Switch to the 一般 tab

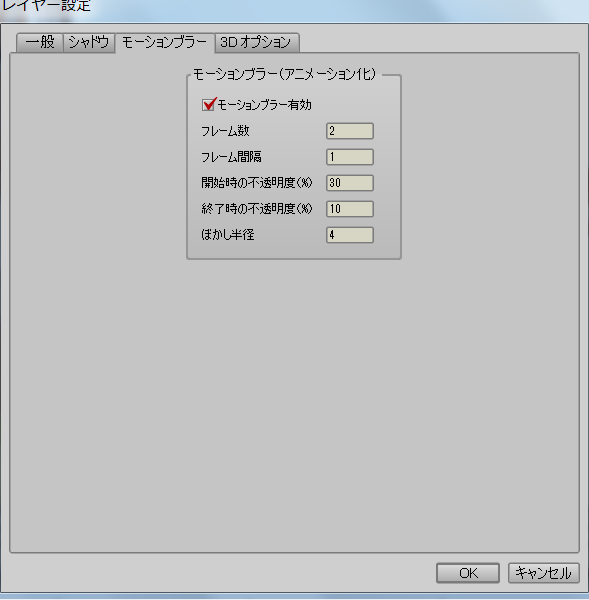(40, 42)
